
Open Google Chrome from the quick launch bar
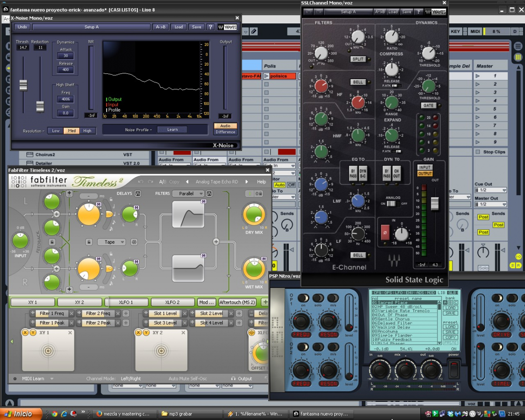click(x=54, y=413)
